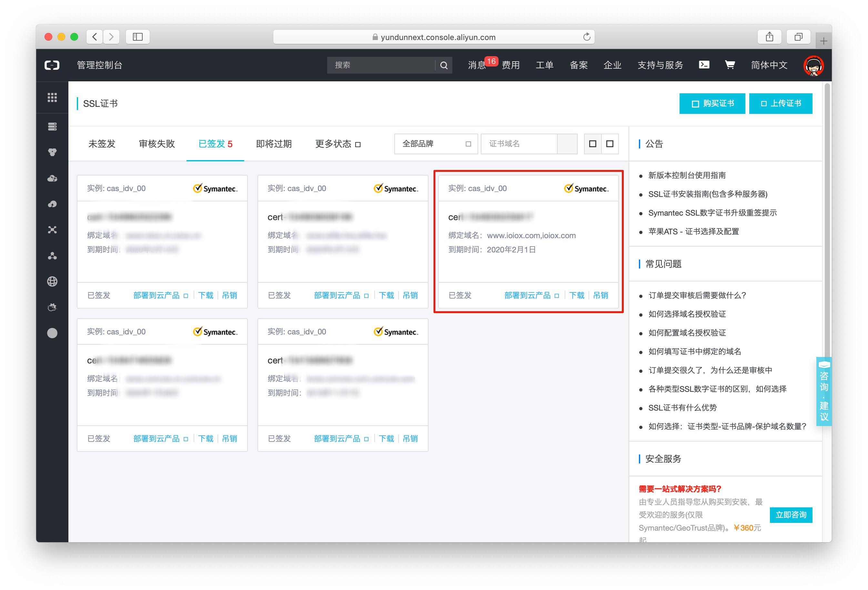
Task: Expand the 全部品牌 brand dropdown
Action: (436, 144)
